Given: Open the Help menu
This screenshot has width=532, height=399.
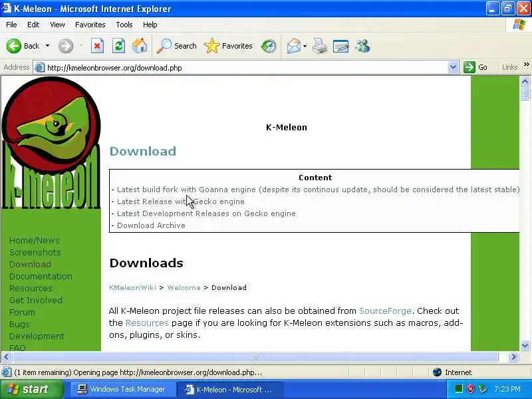Looking at the screenshot, I should coord(150,25).
